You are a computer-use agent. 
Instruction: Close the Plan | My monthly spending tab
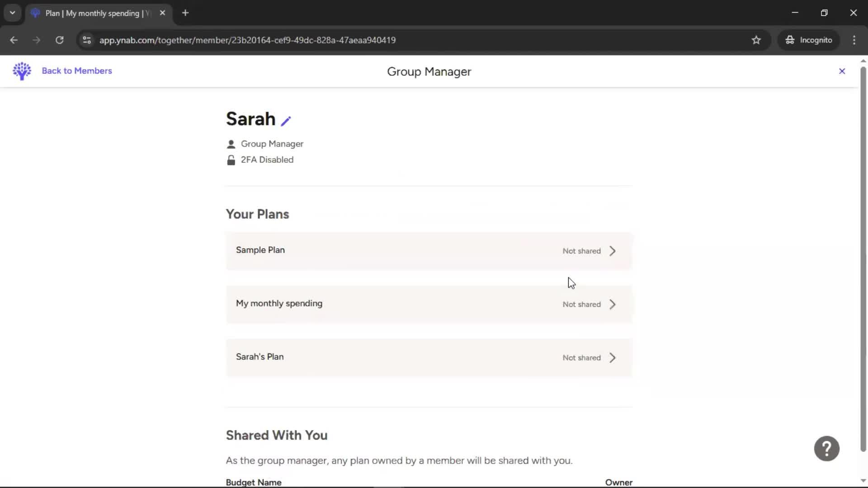coord(162,13)
